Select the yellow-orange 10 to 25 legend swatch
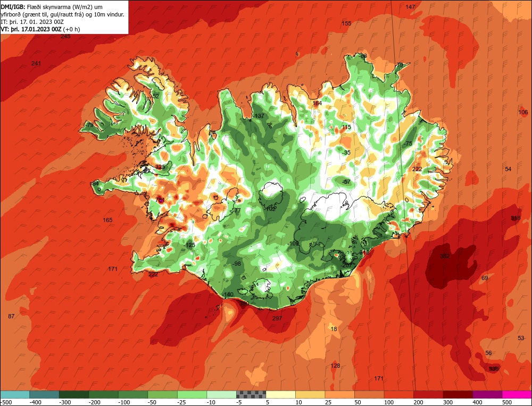Viewport: 532px width, 406px height. point(310,394)
